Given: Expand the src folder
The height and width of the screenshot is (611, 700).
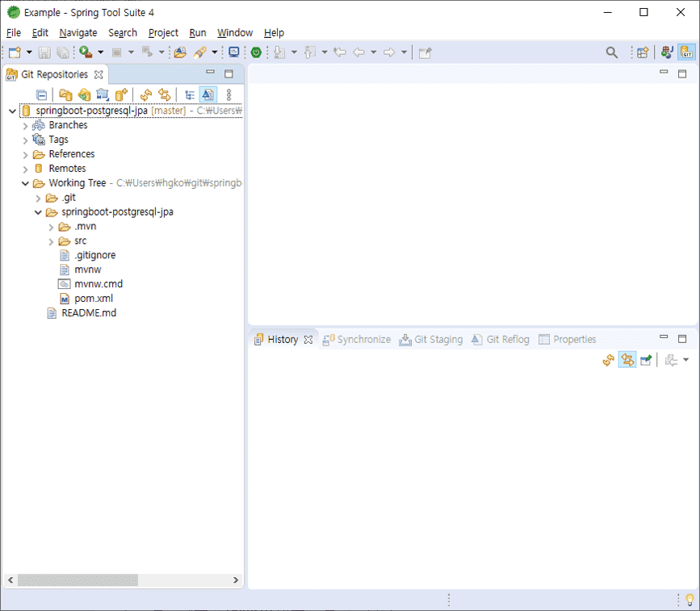Looking at the screenshot, I should [x=51, y=242].
